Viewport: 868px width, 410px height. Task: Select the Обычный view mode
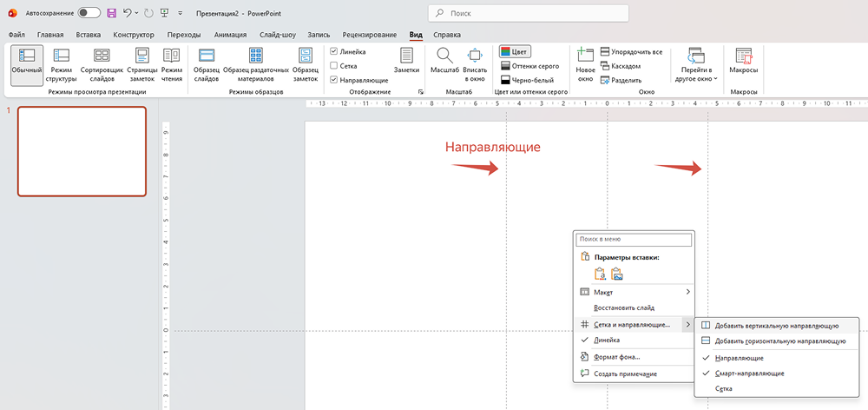click(27, 65)
